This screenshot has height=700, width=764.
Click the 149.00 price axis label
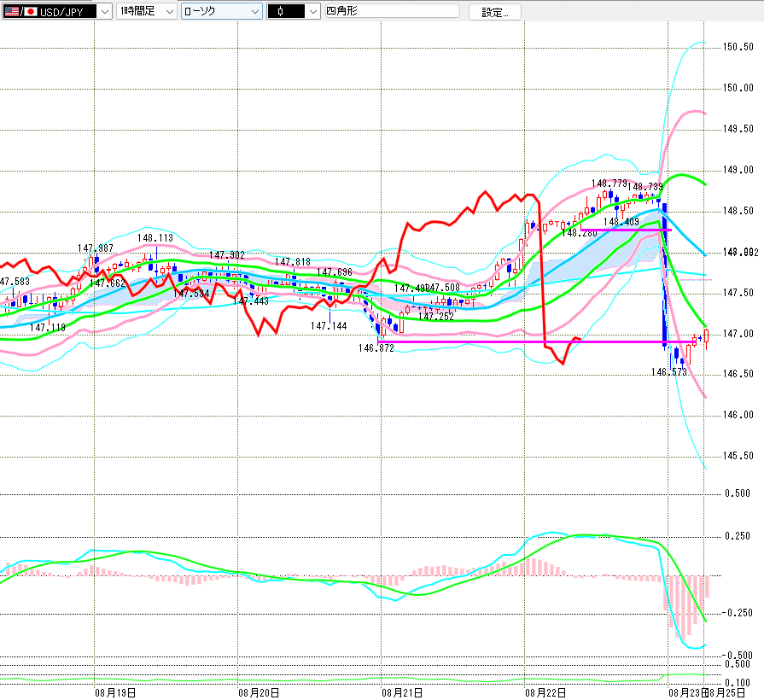point(738,170)
